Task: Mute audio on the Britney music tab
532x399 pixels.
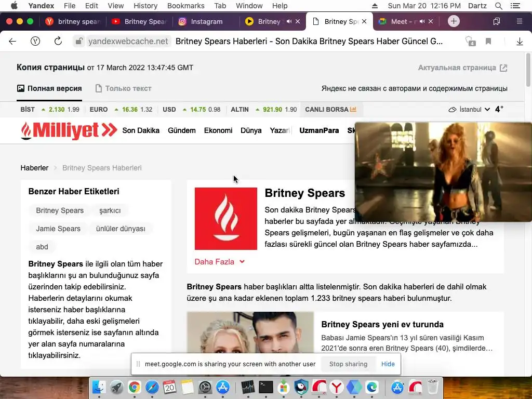Action: pos(289,21)
